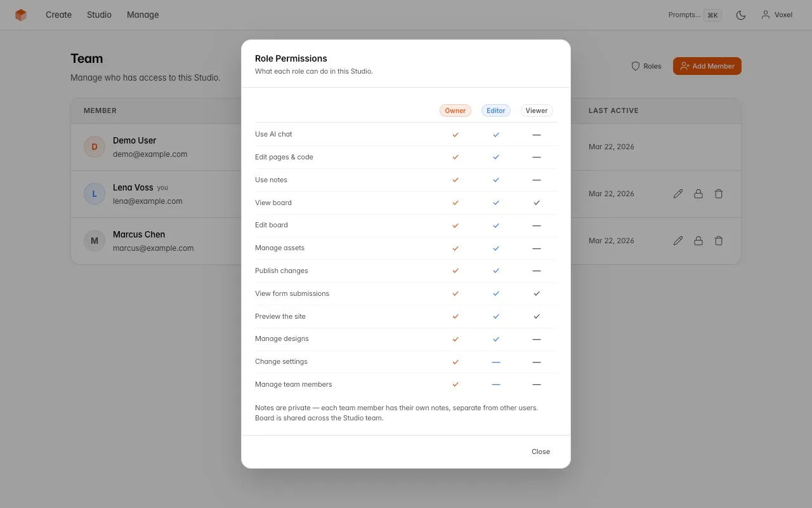Open the Studio menu item
The width and height of the screenshot is (812, 508).
tap(99, 15)
